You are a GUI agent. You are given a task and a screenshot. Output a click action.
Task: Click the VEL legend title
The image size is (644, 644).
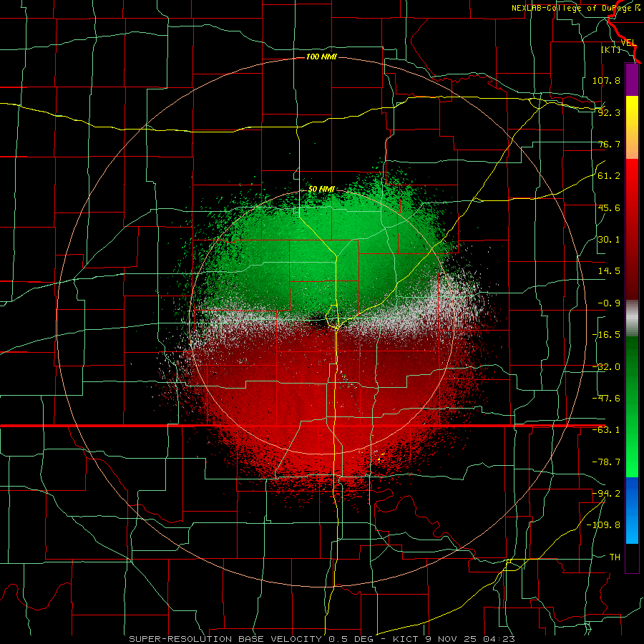628,43
